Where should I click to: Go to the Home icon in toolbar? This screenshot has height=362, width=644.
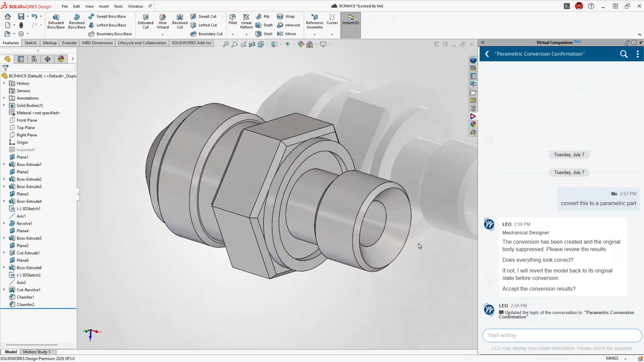[8, 16]
